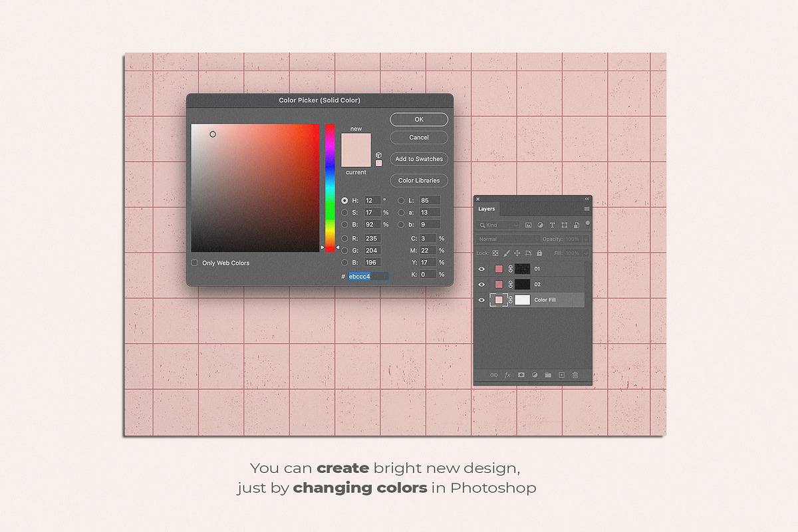
Task: Click the hex color input field
Action: (x=368, y=276)
